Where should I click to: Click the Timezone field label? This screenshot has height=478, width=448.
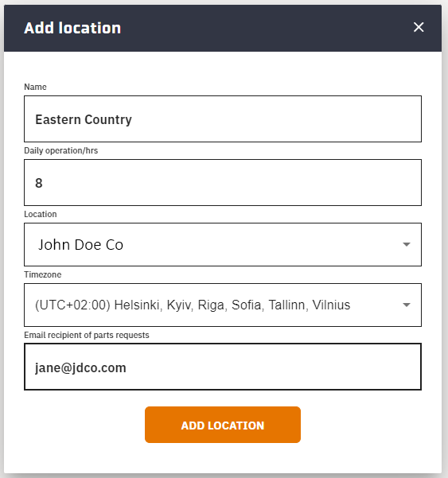[43, 274]
